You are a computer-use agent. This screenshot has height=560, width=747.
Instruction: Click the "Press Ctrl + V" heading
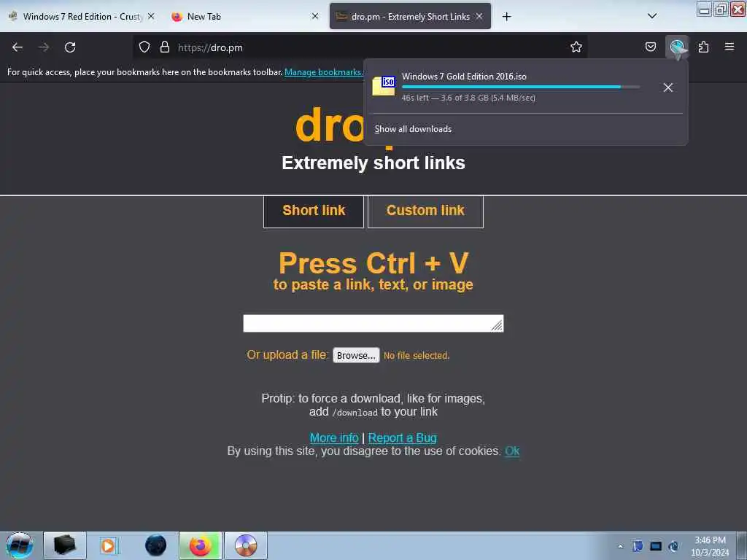point(373,262)
